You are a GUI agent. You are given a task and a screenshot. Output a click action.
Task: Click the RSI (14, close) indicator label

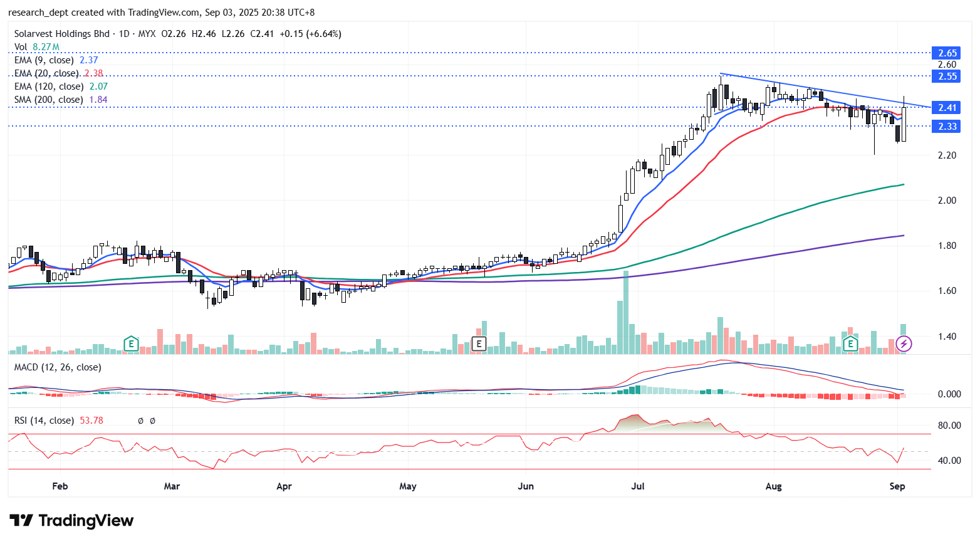pos(44,421)
